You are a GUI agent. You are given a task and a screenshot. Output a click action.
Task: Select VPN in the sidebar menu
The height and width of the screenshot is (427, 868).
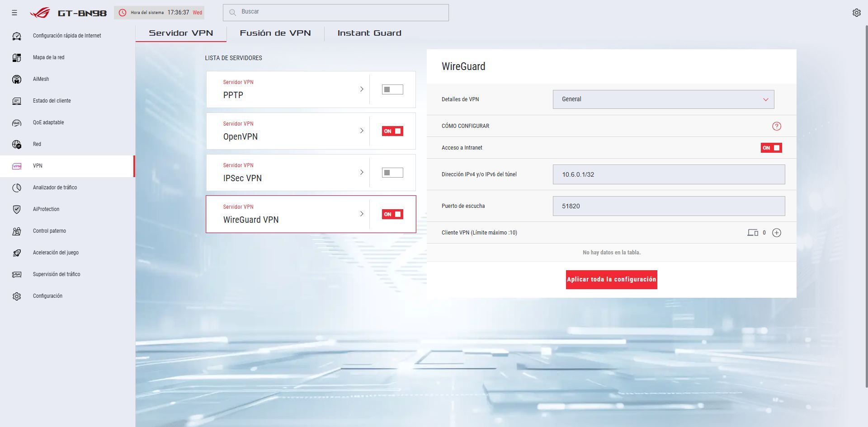coord(67,166)
